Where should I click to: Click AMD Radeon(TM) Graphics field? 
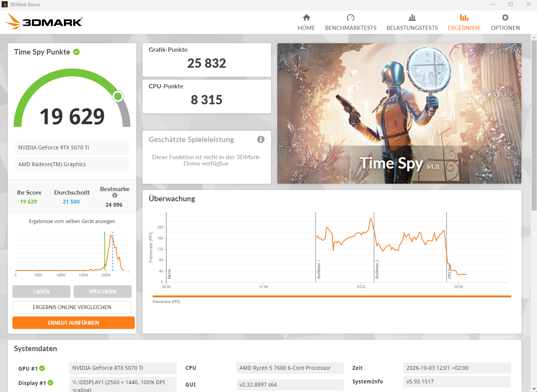point(72,164)
